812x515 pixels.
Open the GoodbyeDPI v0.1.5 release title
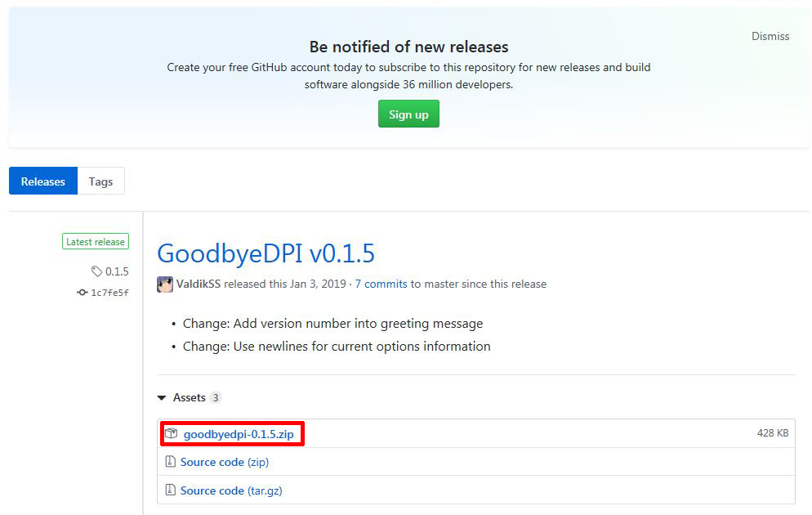[265, 253]
